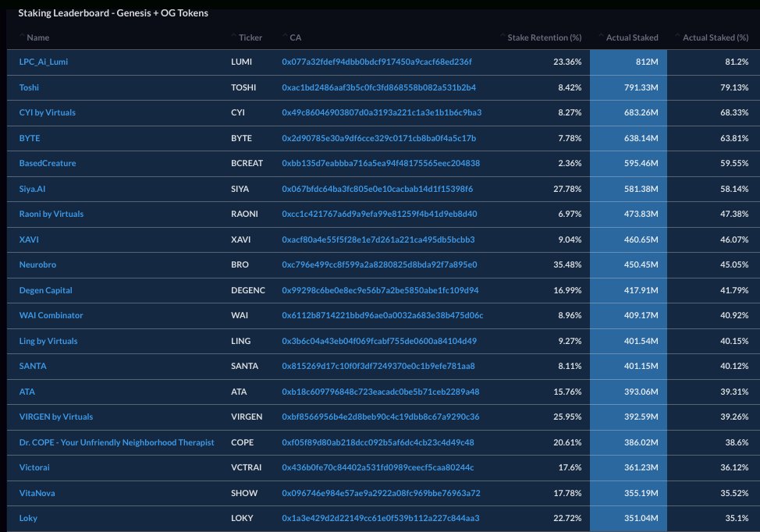
Task: Open LING contract address 0x3b6c04a...
Action: 379,341
